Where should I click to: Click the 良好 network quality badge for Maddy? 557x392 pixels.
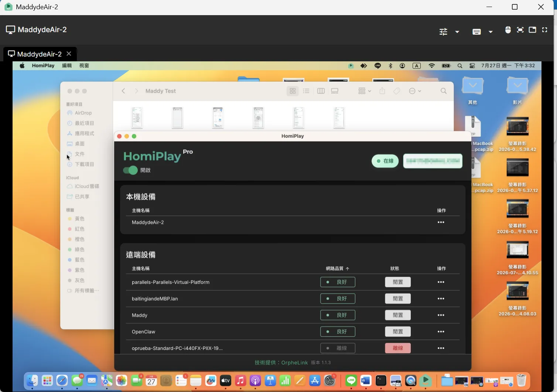pos(338,315)
